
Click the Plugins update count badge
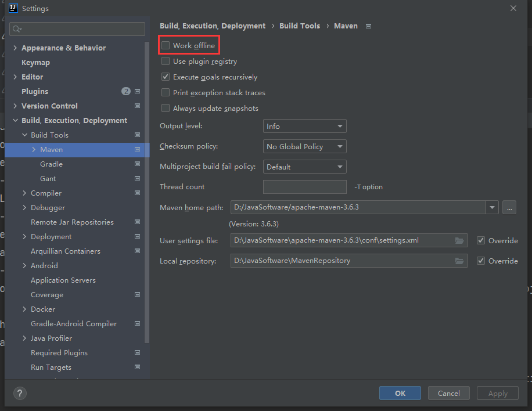click(x=126, y=91)
